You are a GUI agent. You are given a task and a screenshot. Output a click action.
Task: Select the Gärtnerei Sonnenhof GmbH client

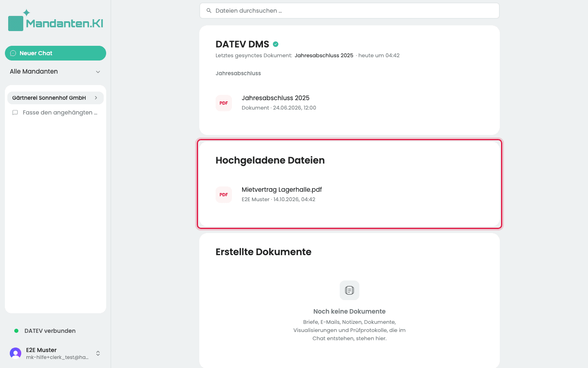click(56, 98)
